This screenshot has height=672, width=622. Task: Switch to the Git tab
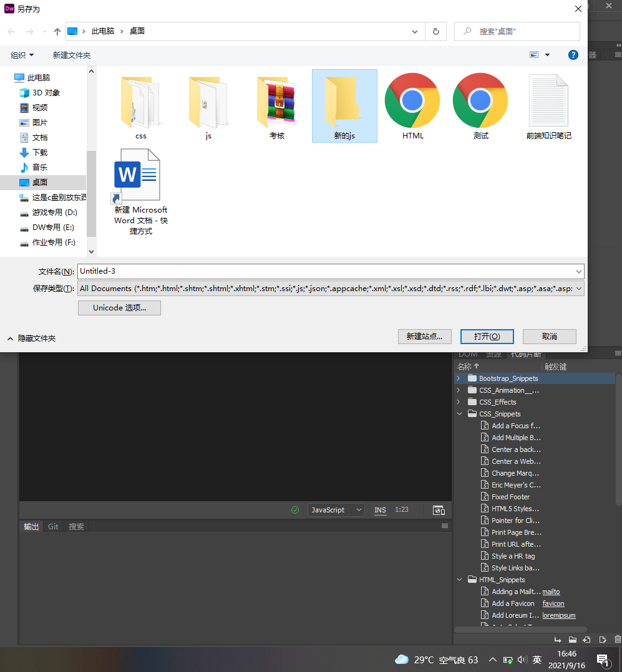click(x=53, y=526)
